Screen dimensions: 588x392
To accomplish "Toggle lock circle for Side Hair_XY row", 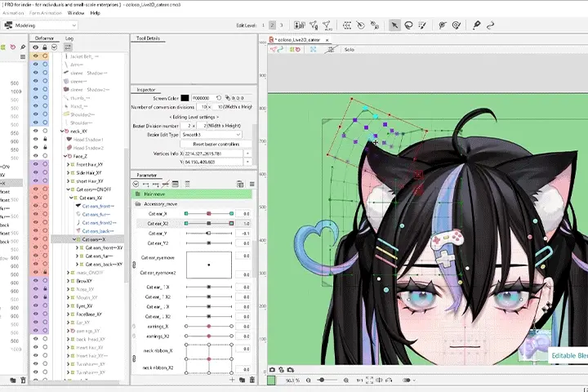I will 45,172.
